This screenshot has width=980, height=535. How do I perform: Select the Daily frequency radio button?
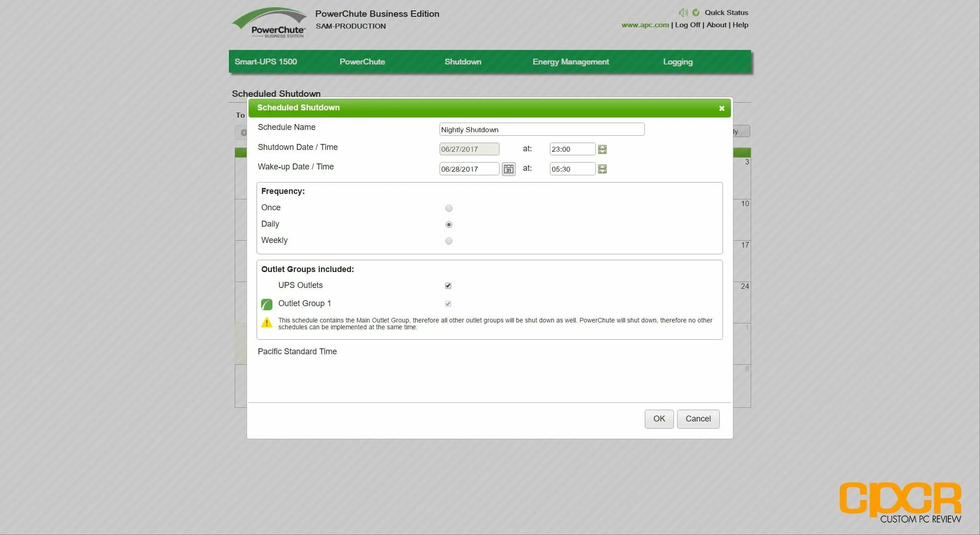click(449, 224)
